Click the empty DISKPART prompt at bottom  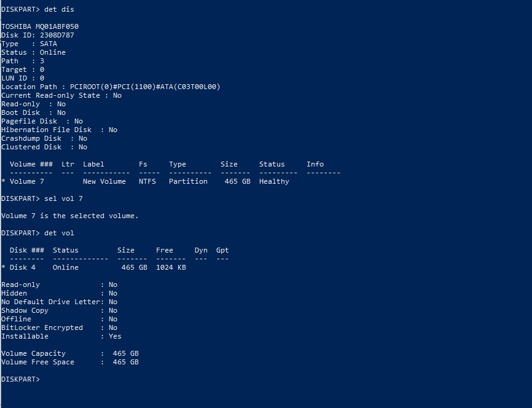pos(20,379)
